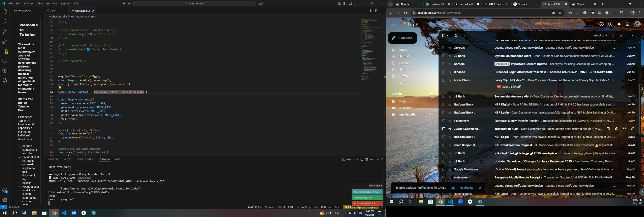Open Manage gear in VS Code activity bar

coord(5,200)
